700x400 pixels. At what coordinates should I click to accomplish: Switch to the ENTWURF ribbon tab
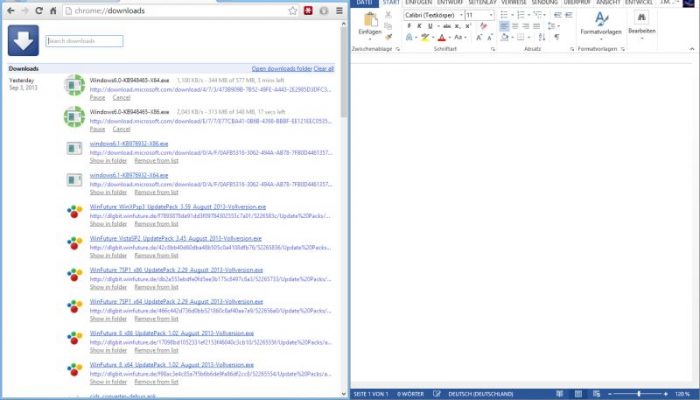click(450, 3)
